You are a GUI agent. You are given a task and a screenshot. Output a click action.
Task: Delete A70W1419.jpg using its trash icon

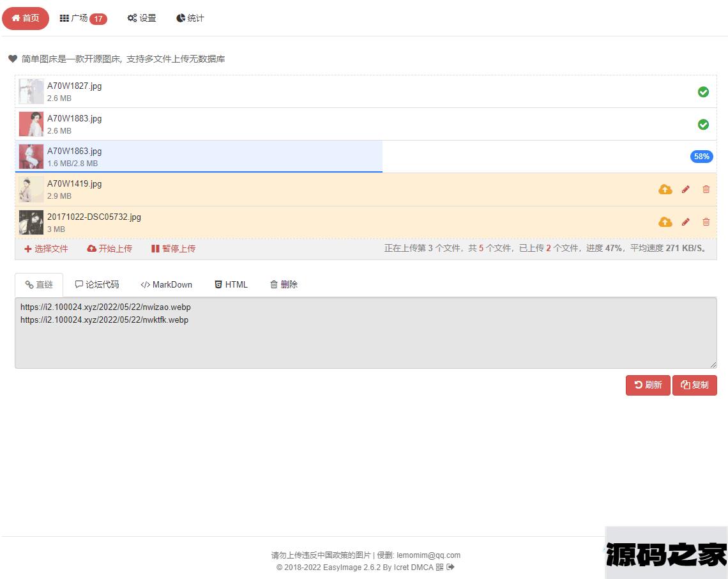pos(706,189)
